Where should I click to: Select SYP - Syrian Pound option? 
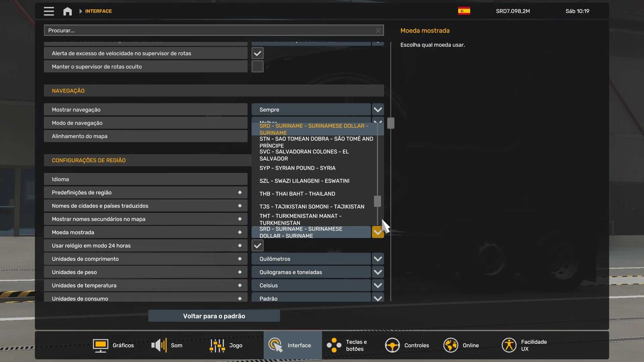pos(297,168)
